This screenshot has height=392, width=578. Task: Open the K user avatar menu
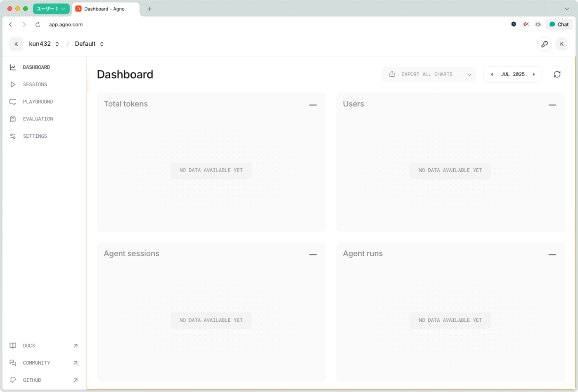(561, 44)
